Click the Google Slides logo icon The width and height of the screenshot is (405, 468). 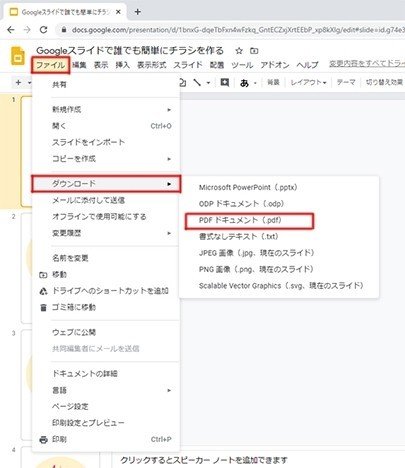coord(18,56)
